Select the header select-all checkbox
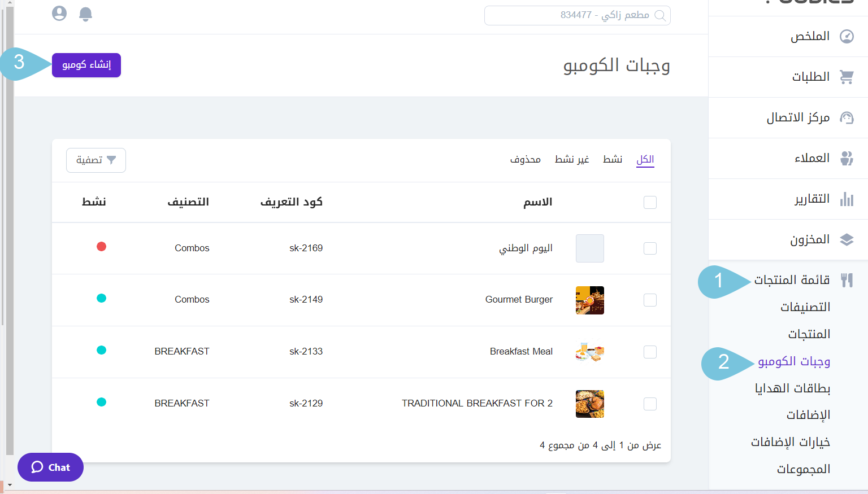 point(650,202)
